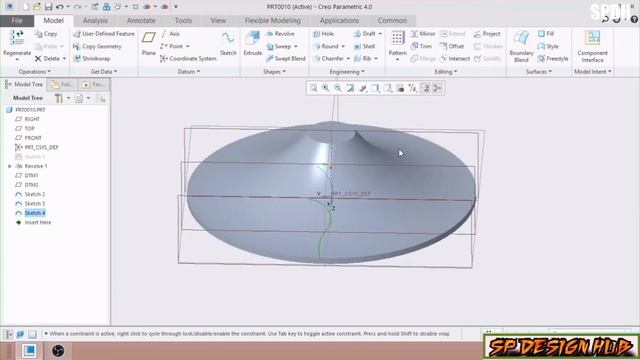Select Sketch 4 in model tree
This screenshot has width=640, height=360.
pyautogui.click(x=35, y=213)
